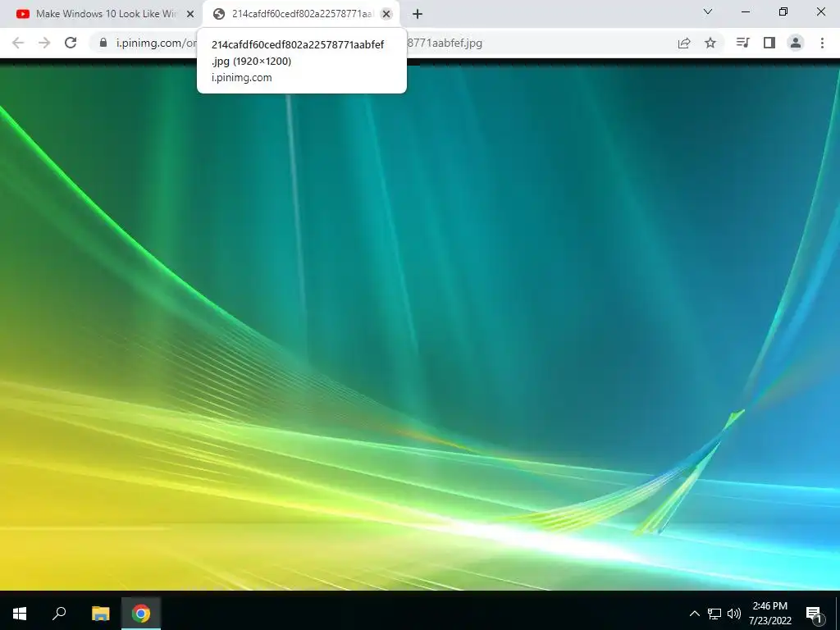Open taskbar search magnifier
840x630 pixels.
point(59,613)
